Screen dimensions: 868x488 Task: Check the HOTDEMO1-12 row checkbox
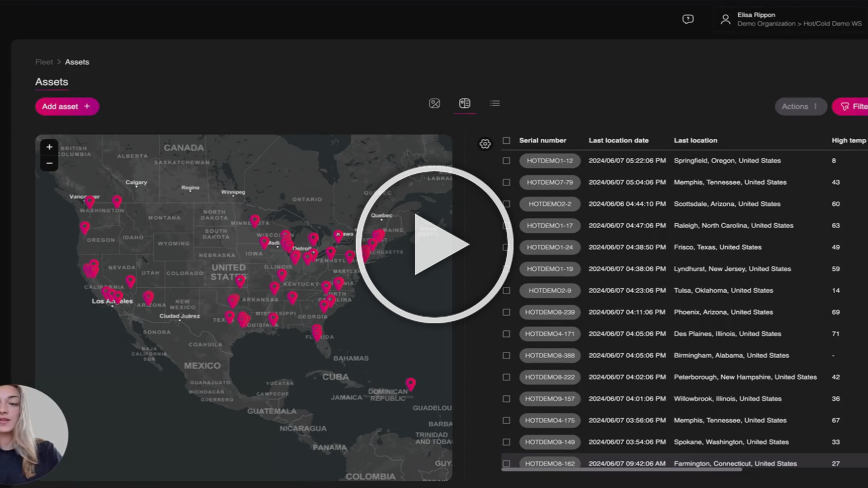tap(506, 161)
